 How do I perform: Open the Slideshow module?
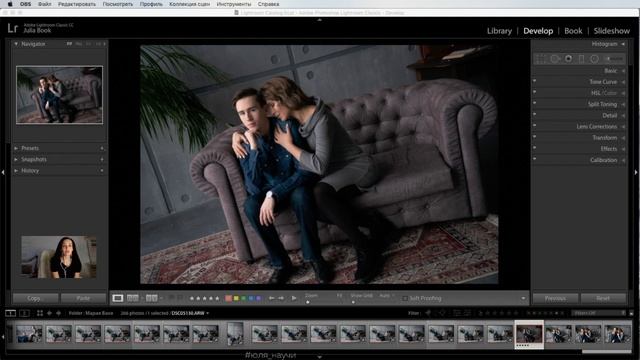click(611, 31)
